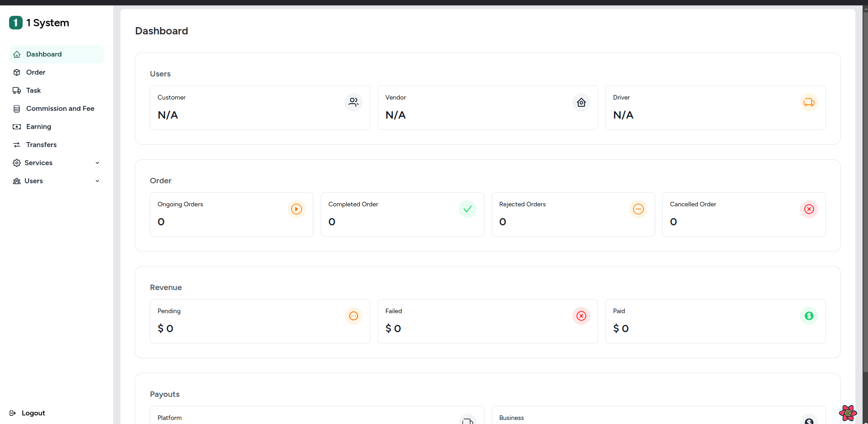Click the Ongoing Orders play icon
Image resolution: width=868 pixels, height=424 pixels.
(x=296, y=209)
